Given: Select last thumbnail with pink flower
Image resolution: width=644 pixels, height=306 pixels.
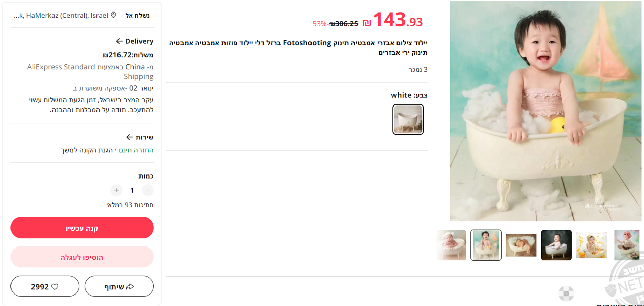Looking at the screenshot, I should [x=627, y=245].
